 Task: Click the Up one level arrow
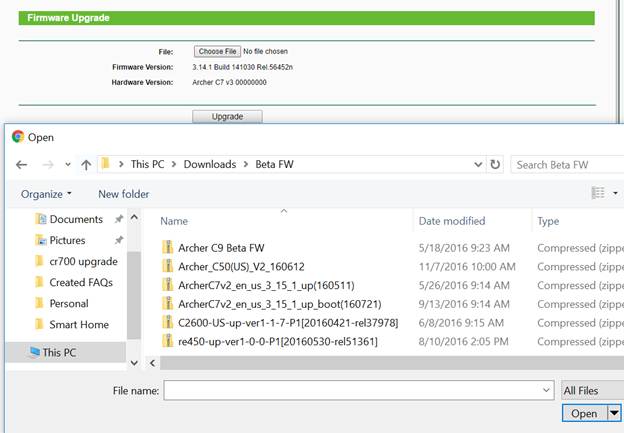click(87, 164)
